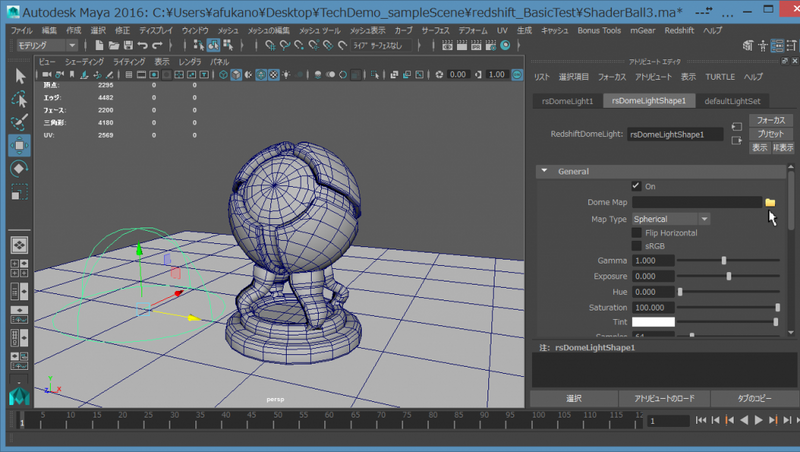800x452 pixels.
Task: Activate the Rotate tool in toolbox
Action: click(19, 169)
